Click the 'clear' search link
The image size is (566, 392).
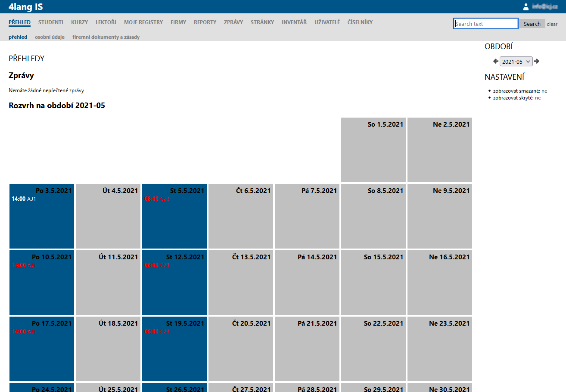(552, 24)
